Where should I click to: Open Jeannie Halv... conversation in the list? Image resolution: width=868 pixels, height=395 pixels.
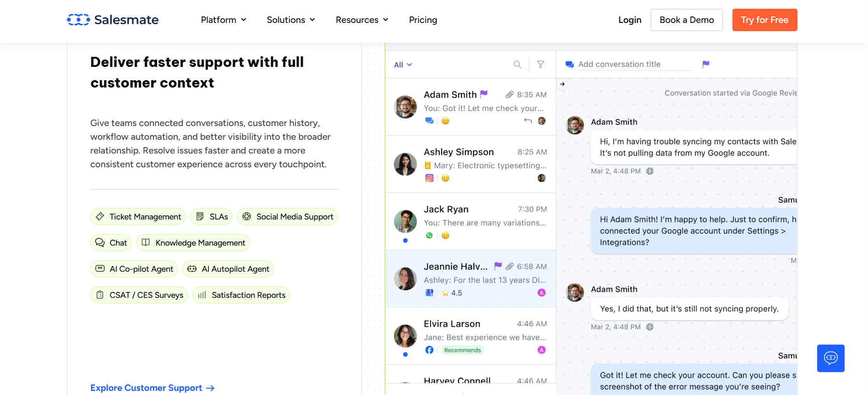[x=470, y=279]
